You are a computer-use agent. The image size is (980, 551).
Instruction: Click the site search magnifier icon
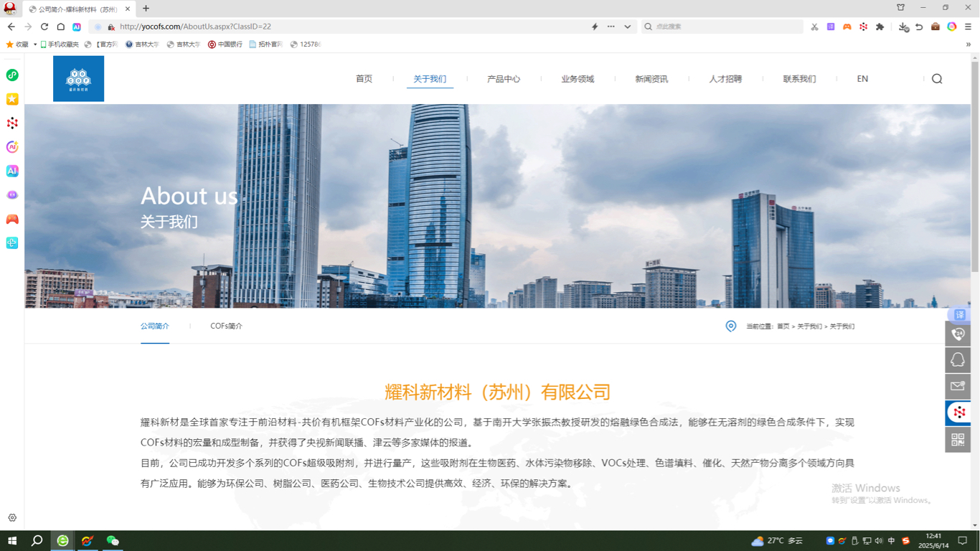937,79
